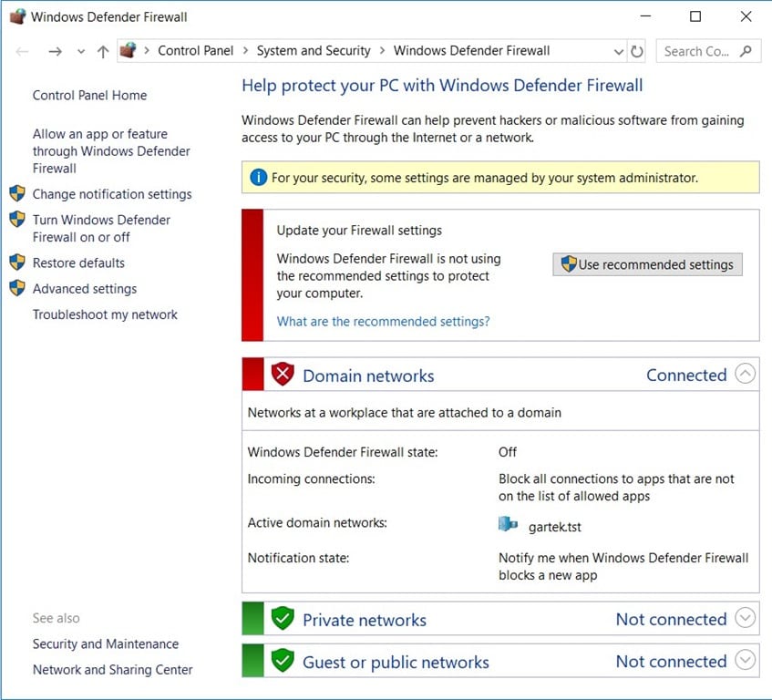Expand the Private networks section
The height and width of the screenshot is (700, 772).
pyautogui.click(x=746, y=617)
